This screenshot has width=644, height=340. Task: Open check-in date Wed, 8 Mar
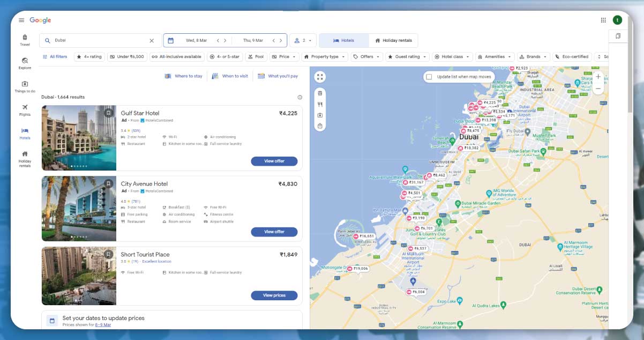tap(196, 41)
